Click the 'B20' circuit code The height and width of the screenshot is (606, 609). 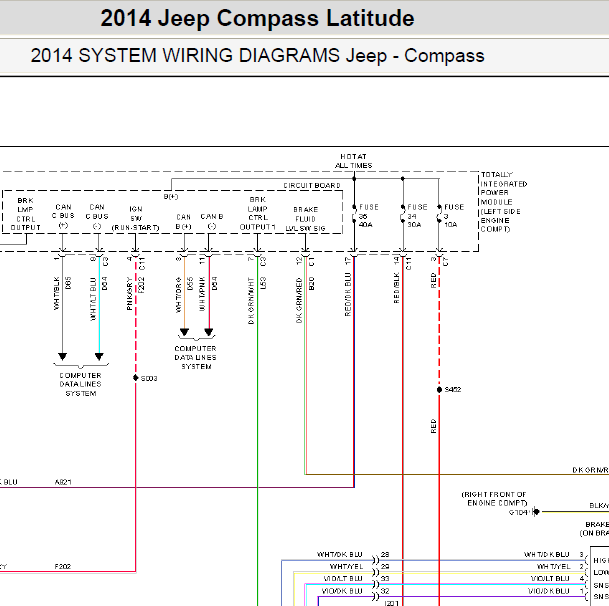click(x=311, y=284)
